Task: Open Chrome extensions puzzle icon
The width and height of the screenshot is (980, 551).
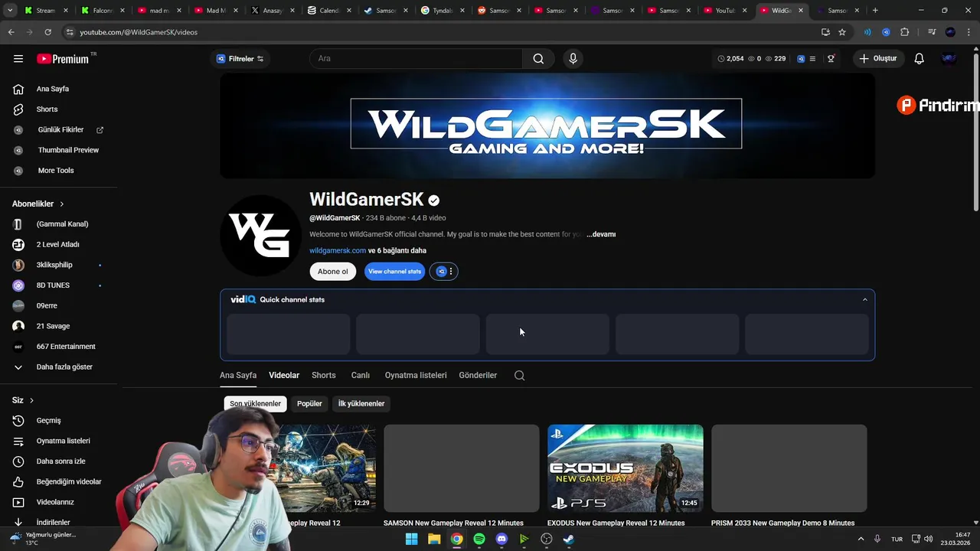Action: [x=905, y=32]
